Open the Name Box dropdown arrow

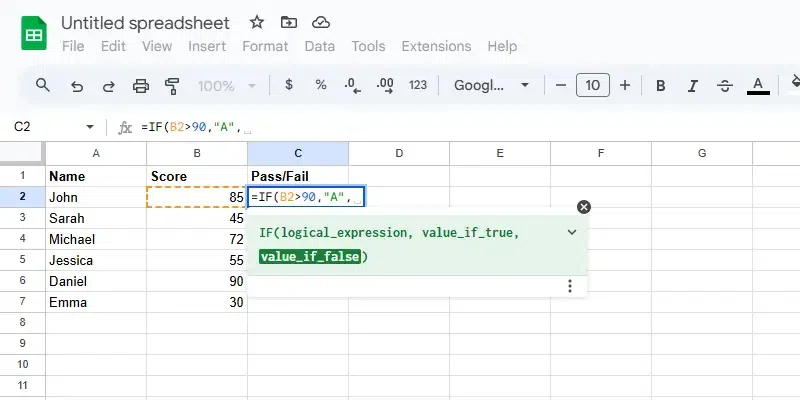coord(90,127)
